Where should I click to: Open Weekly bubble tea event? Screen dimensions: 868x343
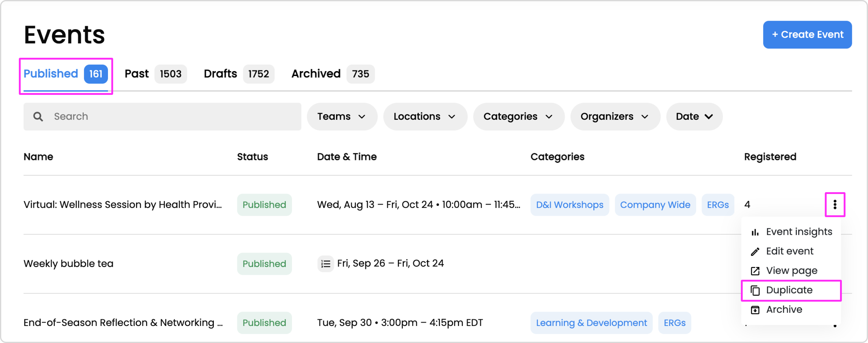[68, 263]
